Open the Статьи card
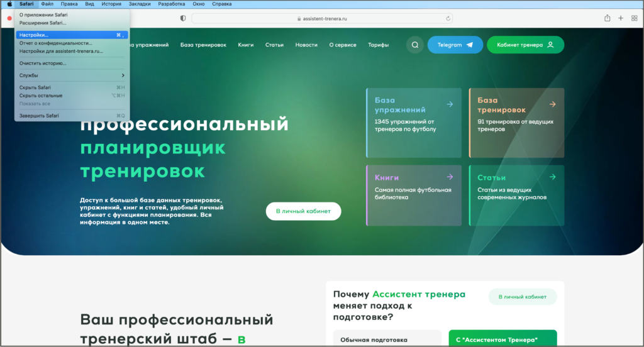This screenshot has width=644, height=347. 516,196
